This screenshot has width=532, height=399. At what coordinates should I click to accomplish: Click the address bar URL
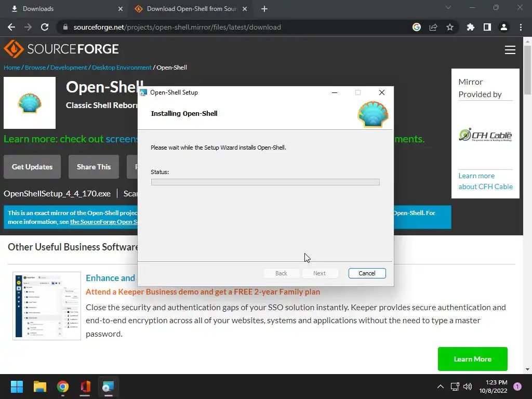coord(177,27)
